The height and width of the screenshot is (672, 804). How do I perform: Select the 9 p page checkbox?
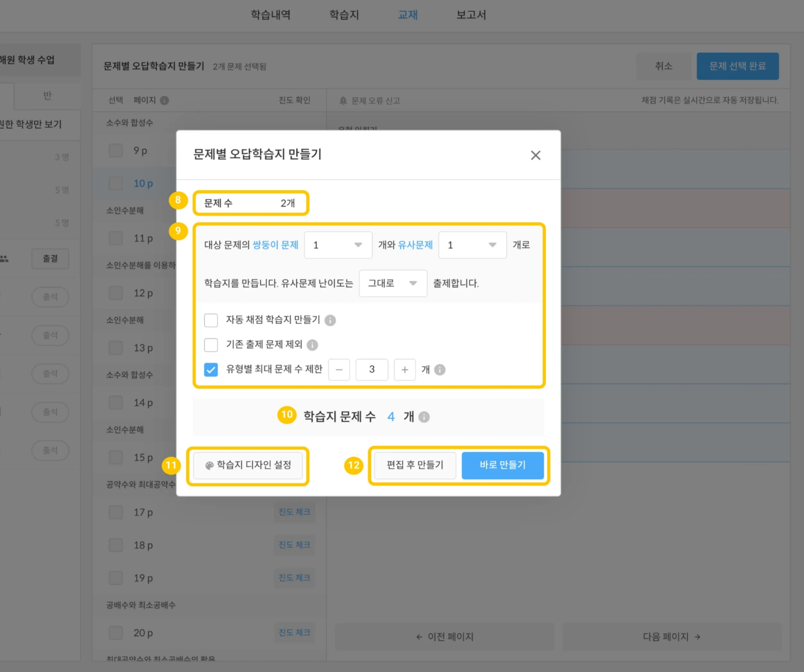[115, 151]
